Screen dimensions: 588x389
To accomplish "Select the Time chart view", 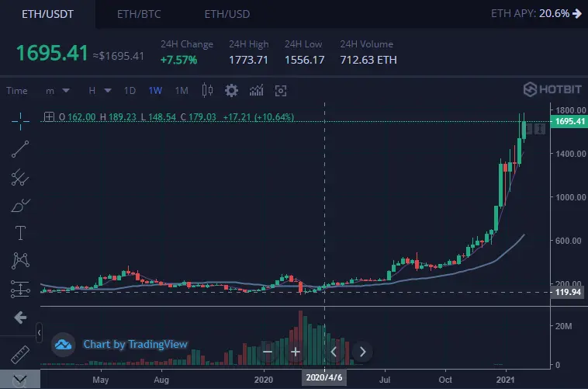I will tap(17, 91).
